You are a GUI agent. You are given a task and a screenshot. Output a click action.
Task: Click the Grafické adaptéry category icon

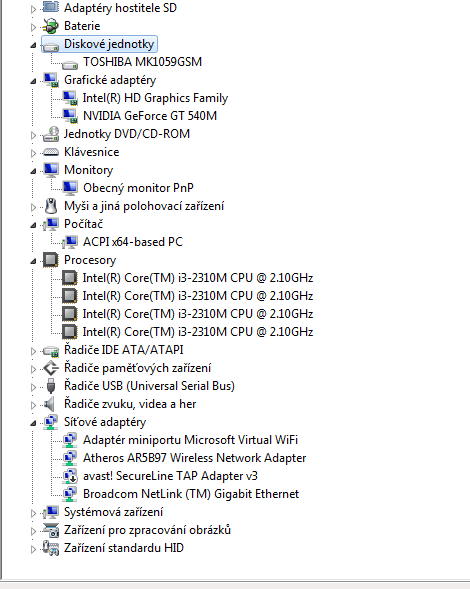51,80
